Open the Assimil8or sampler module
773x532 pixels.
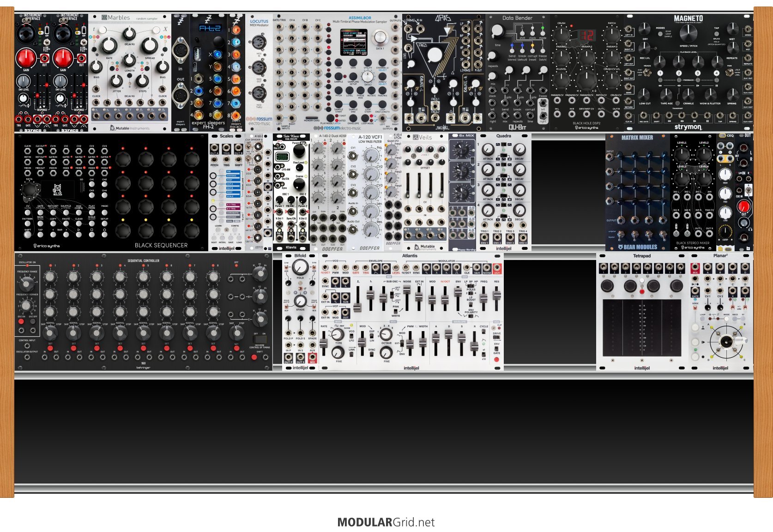tap(338, 73)
